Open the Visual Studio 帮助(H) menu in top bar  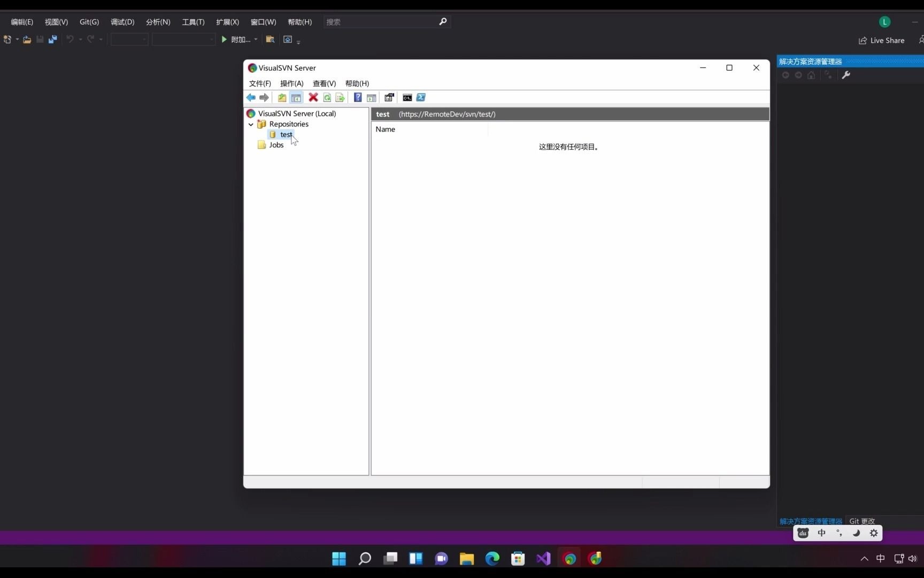[x=299, y=22]
